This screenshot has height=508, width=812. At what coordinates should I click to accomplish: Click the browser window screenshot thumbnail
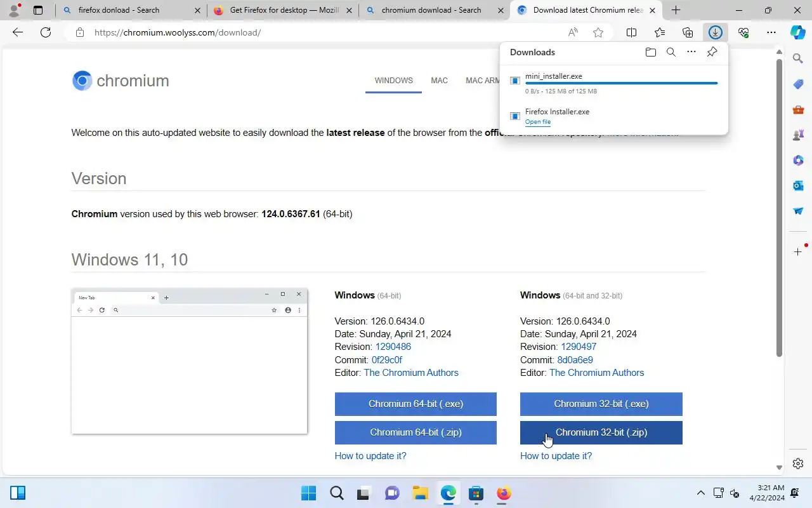(x=189, y=361)
